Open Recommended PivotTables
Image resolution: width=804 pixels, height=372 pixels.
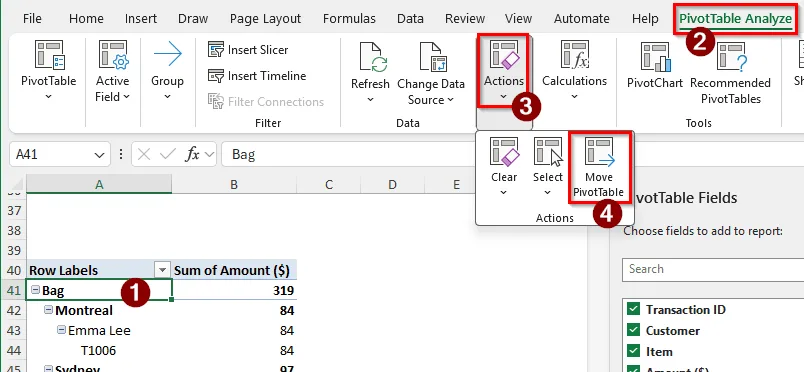[731, 73]
